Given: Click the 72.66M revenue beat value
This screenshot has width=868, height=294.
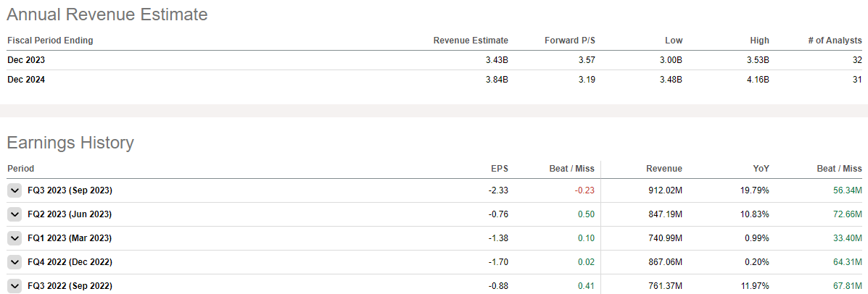Looking at the screenshot, I should coord(843,214).
